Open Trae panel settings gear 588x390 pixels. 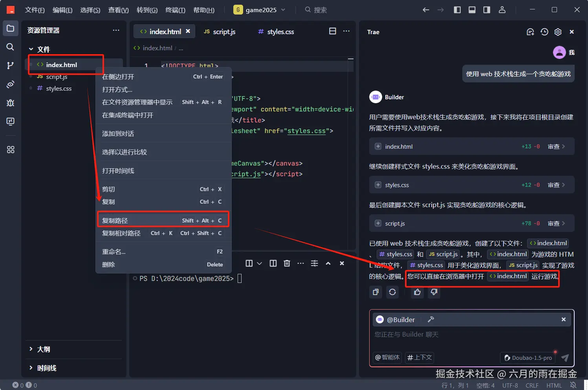558,32
